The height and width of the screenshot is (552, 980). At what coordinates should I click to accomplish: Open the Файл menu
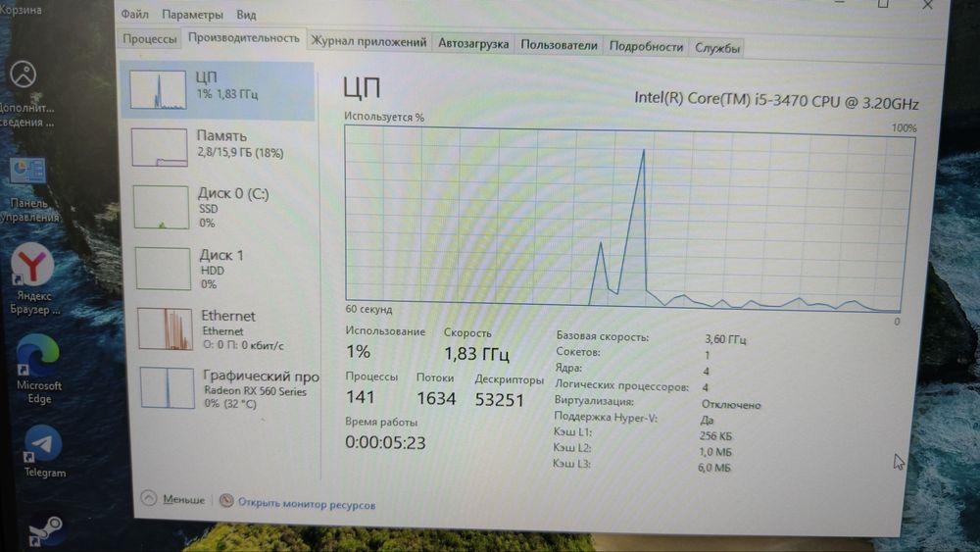click(134, 14)
